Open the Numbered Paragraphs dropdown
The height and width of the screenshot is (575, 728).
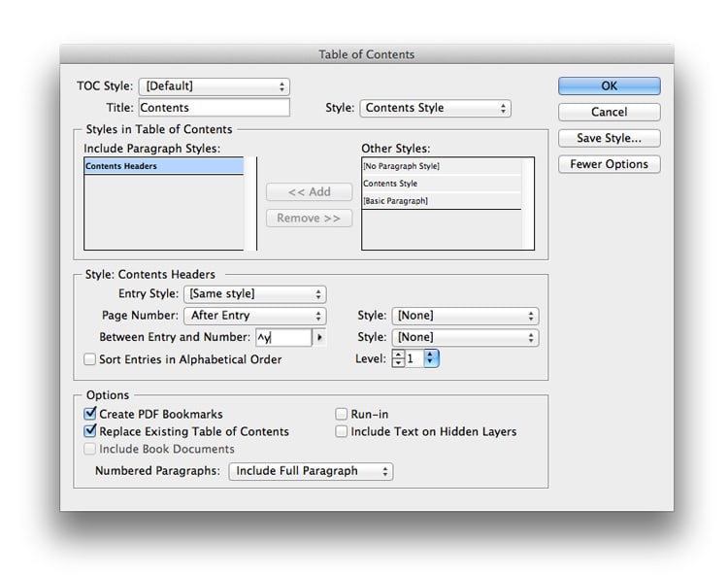point(311,471)
